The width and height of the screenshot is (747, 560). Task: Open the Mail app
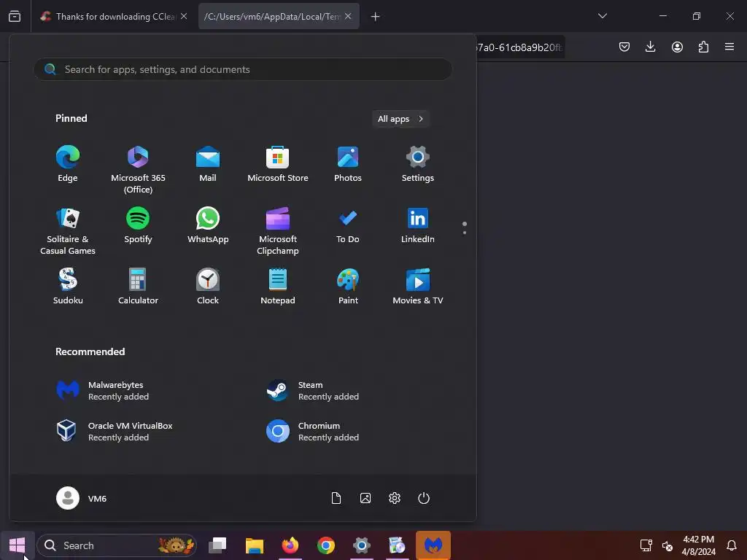coord(208,164)
